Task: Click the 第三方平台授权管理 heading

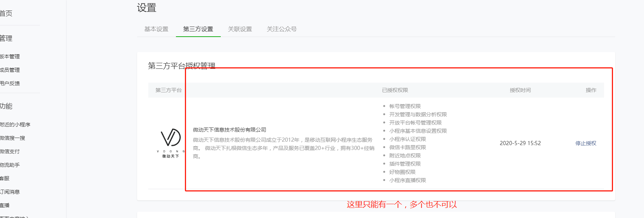Action: [182, 66]
